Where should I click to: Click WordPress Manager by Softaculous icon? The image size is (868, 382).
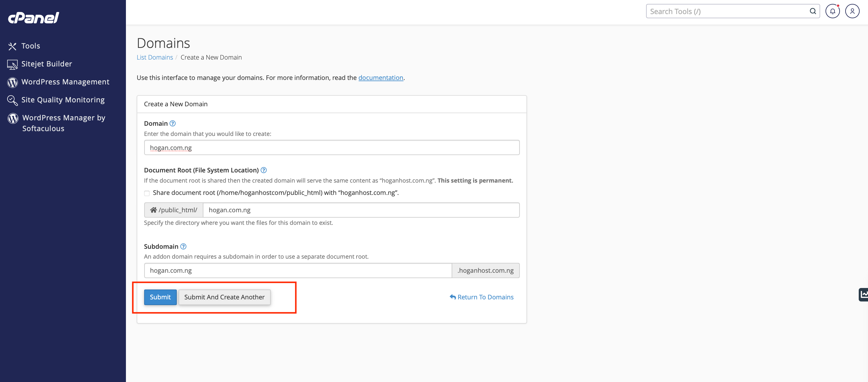(13, 118)
